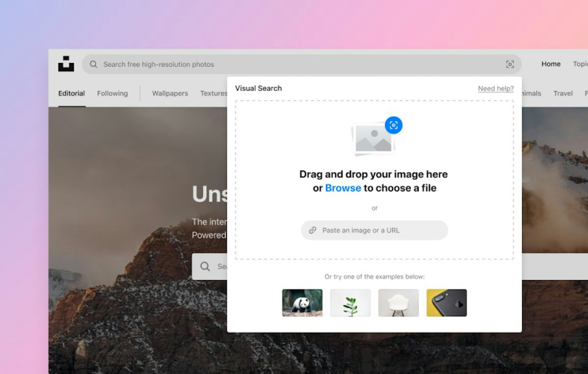Click the Home navigation link
588x374 pixels.
coord(551,64)
